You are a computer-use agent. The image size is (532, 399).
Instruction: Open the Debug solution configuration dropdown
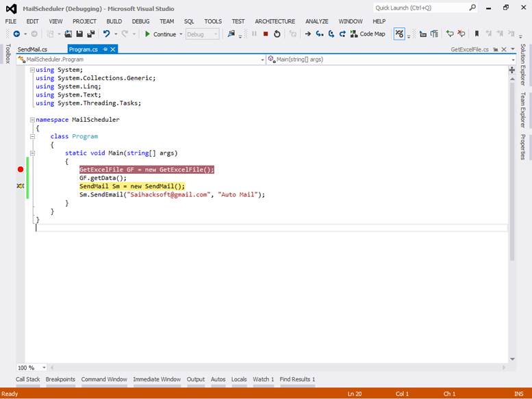coord(203,34)
